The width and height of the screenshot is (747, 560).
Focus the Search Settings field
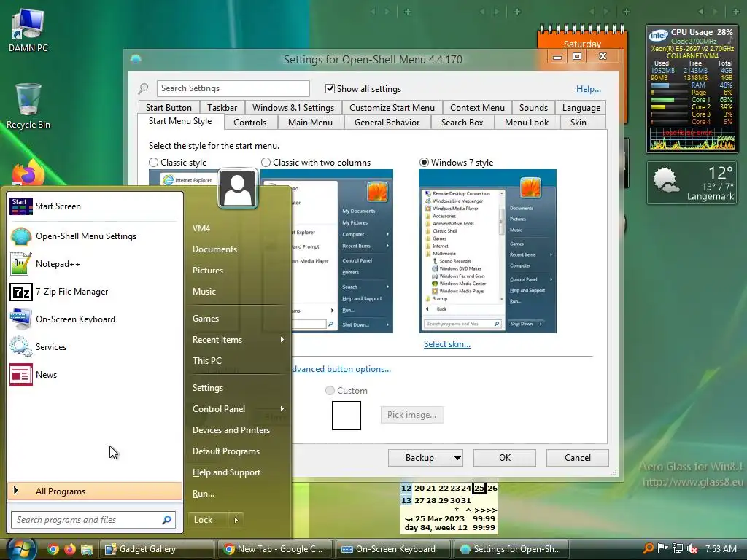[x=233, y=88]
